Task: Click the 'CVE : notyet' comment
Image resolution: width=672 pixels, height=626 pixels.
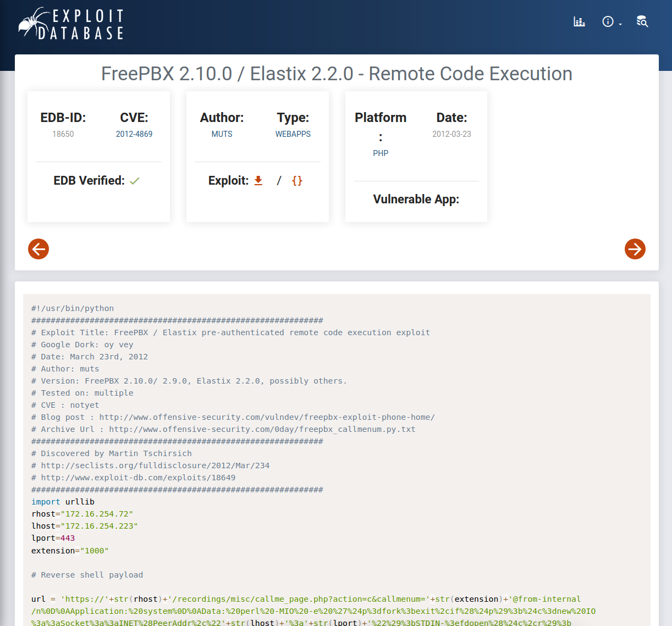Action: 65,405
